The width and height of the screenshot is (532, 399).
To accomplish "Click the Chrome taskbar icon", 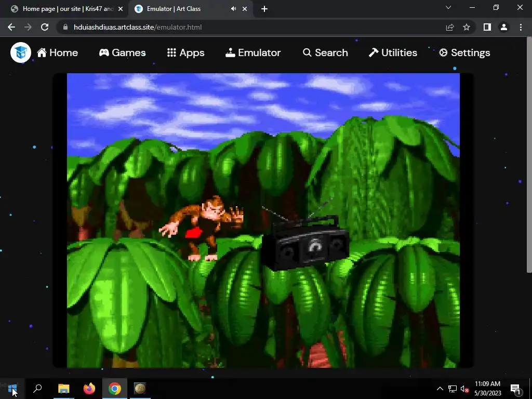I will (115, 389).
